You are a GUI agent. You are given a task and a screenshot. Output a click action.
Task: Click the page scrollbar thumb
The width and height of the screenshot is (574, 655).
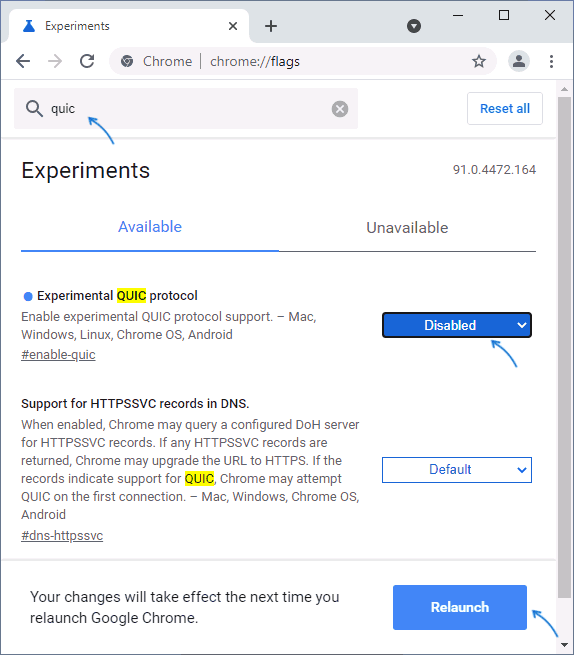pos(564,347)
